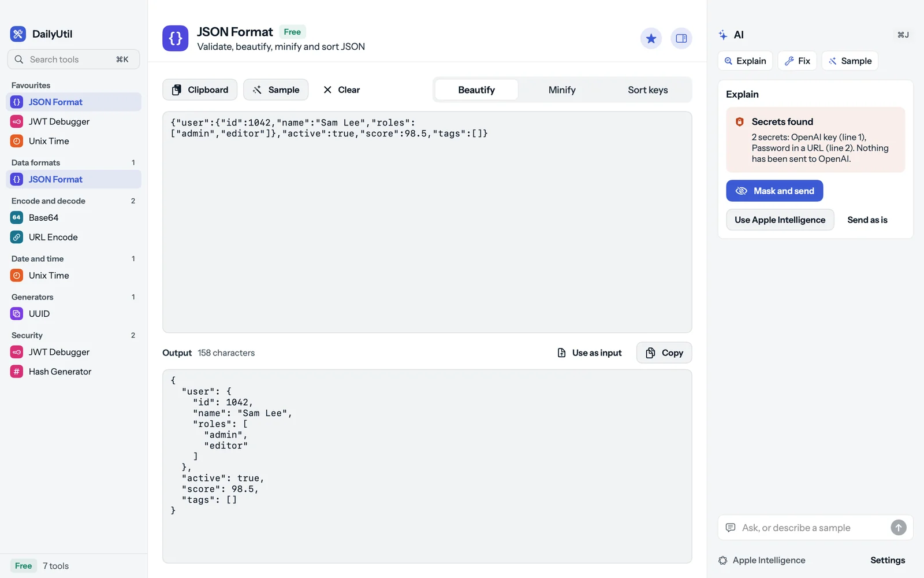Click the Apple Intelligence provider icon
The image size is (924, 578).
[x=723, y=560]
